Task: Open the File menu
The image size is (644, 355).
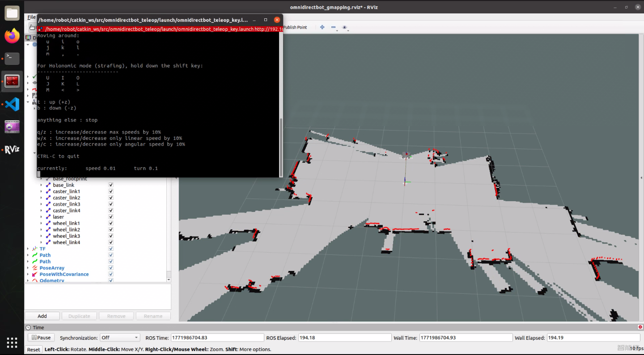Action: click(x=31, y=17)
